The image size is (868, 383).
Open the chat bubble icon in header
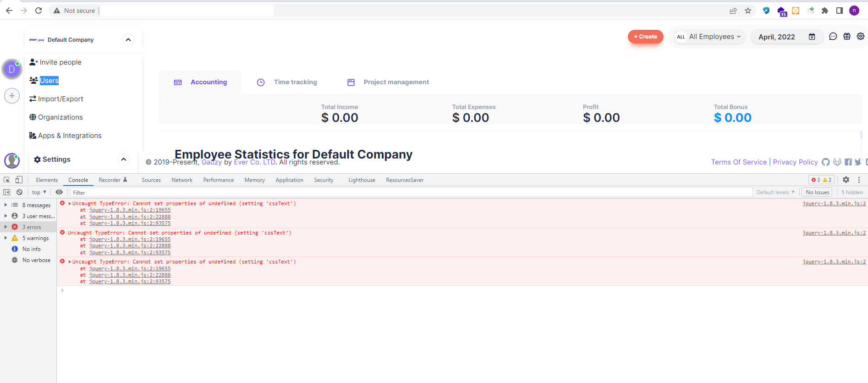pyautogui.click(x=833, y=37)
